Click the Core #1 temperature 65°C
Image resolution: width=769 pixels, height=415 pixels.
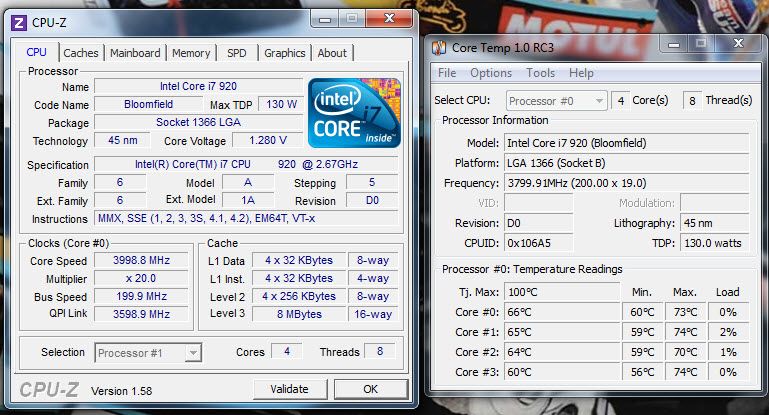(562, 332)
